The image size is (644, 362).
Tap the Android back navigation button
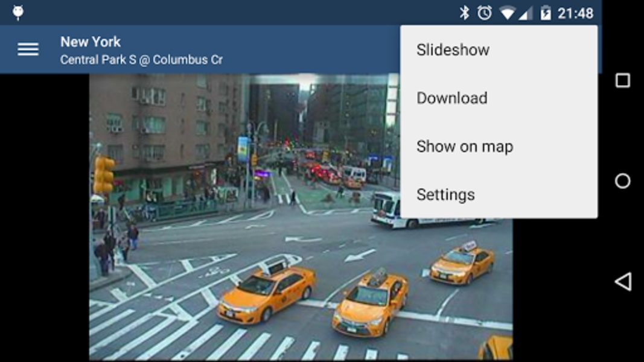pos(623,282)
